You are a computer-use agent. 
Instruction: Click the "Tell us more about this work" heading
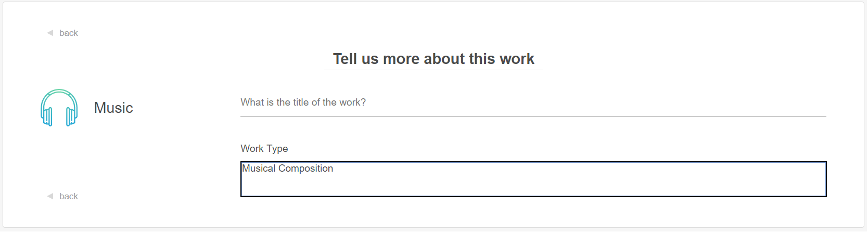point(433,59)
